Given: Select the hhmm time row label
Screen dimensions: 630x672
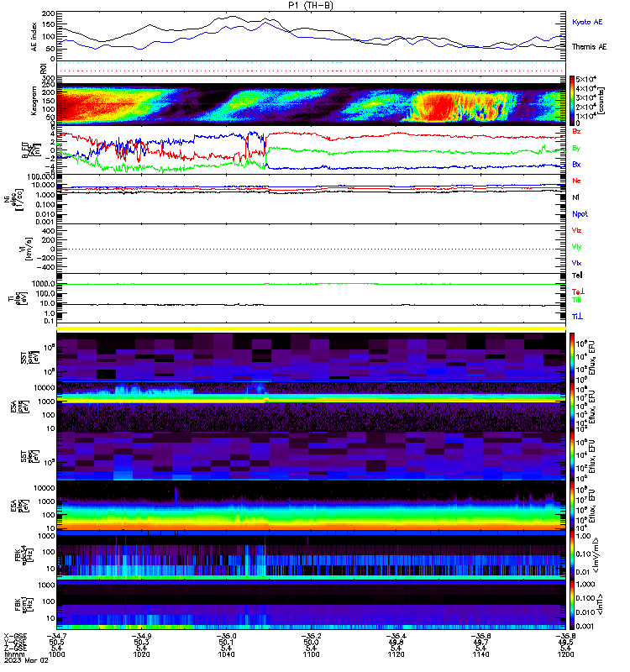Looking at the screenshot, I should pyautogui.click(x=13, y=654).
